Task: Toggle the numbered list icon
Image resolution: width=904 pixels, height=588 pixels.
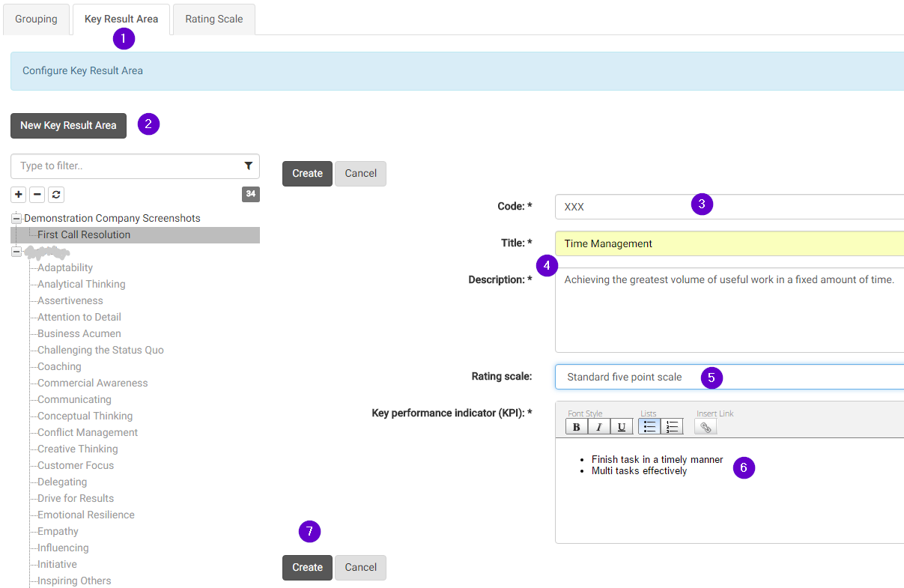Action: [x=672, y=427]
